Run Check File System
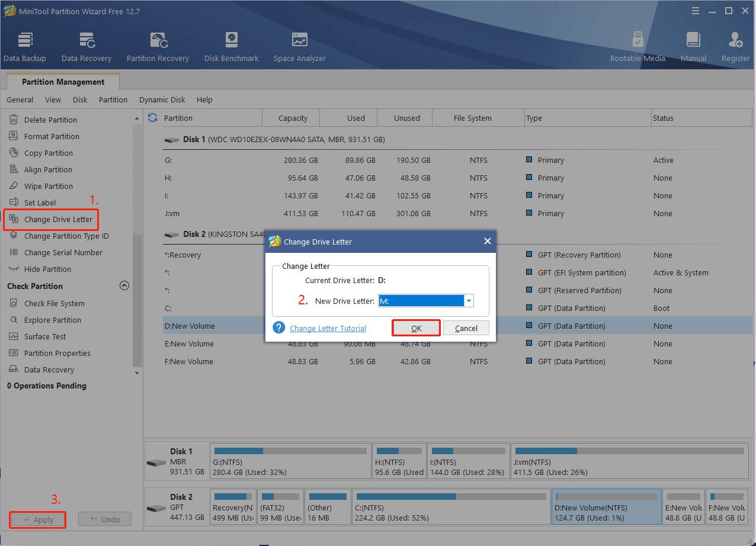Screen dimensions: 756x546 54,303
